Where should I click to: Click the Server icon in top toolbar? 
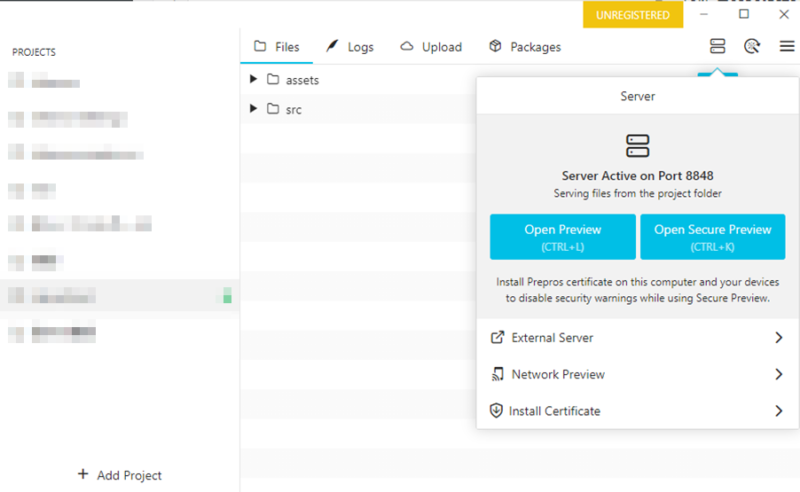pos(717,46)
